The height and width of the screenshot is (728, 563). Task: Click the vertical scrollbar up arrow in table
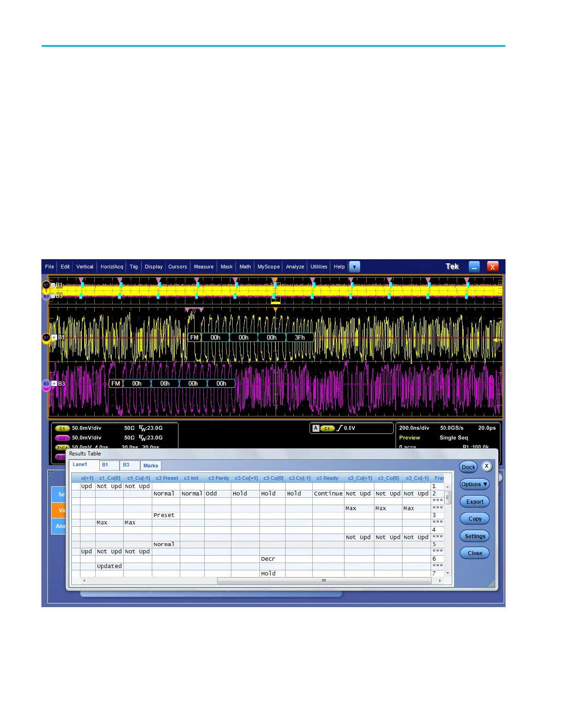pos(448,486)
